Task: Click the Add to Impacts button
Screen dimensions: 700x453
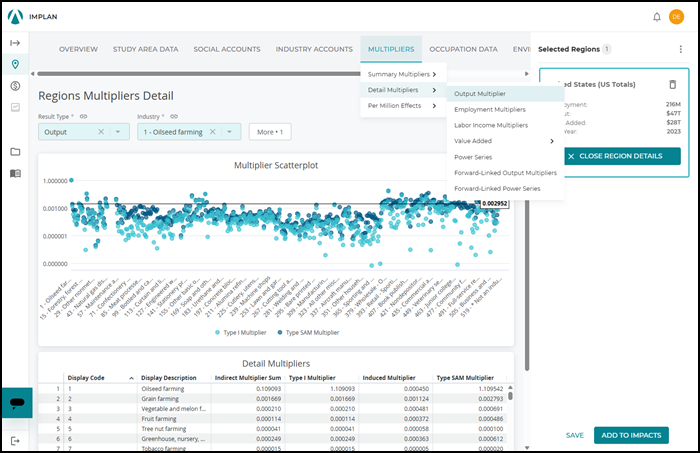Action: click(x=631, y=435)
